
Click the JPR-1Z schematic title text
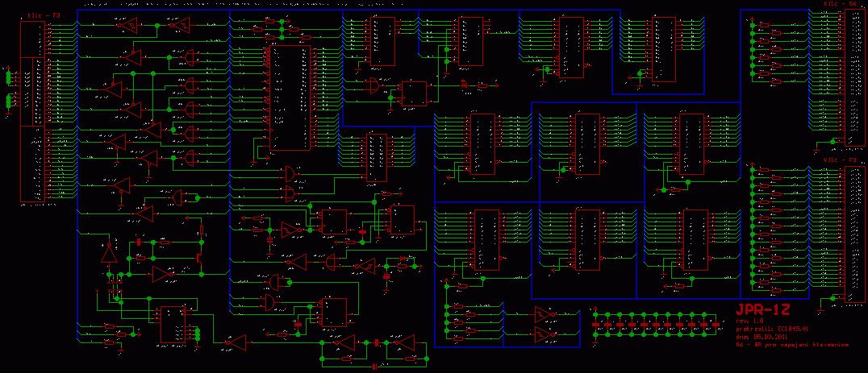point(762,309)
